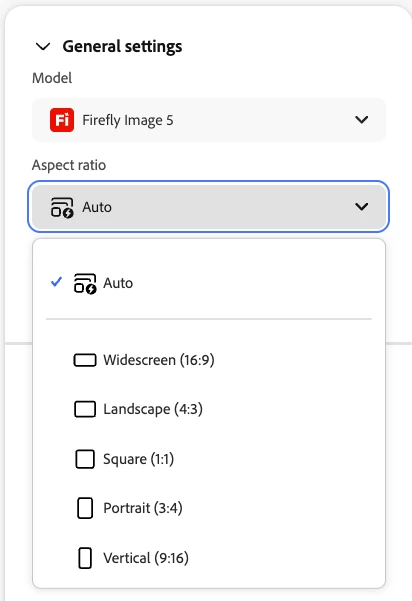Click the Square 1:1 shape icon
This screenshot has height=601, width=412.
(x=85, y=459)
